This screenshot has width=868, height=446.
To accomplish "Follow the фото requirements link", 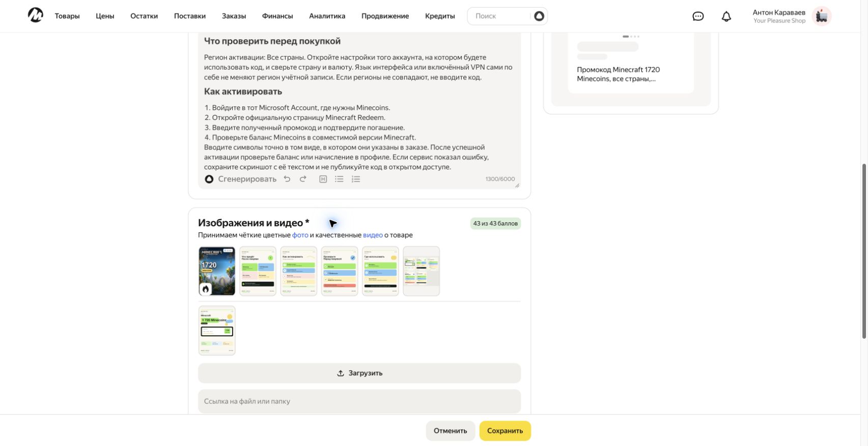I will pos(300,235).
